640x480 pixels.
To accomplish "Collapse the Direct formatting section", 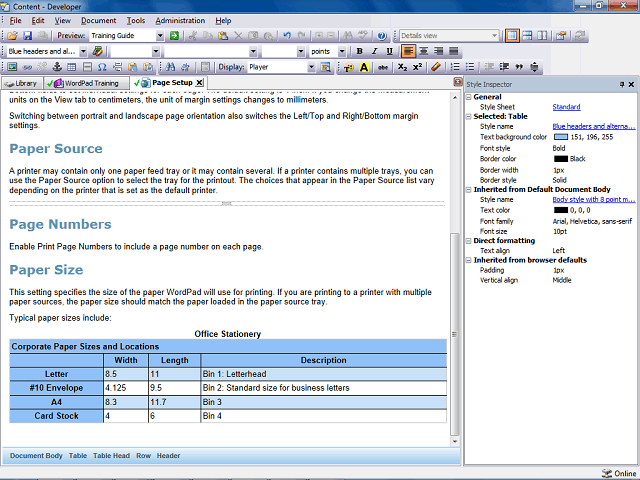I will pos(469,241).
